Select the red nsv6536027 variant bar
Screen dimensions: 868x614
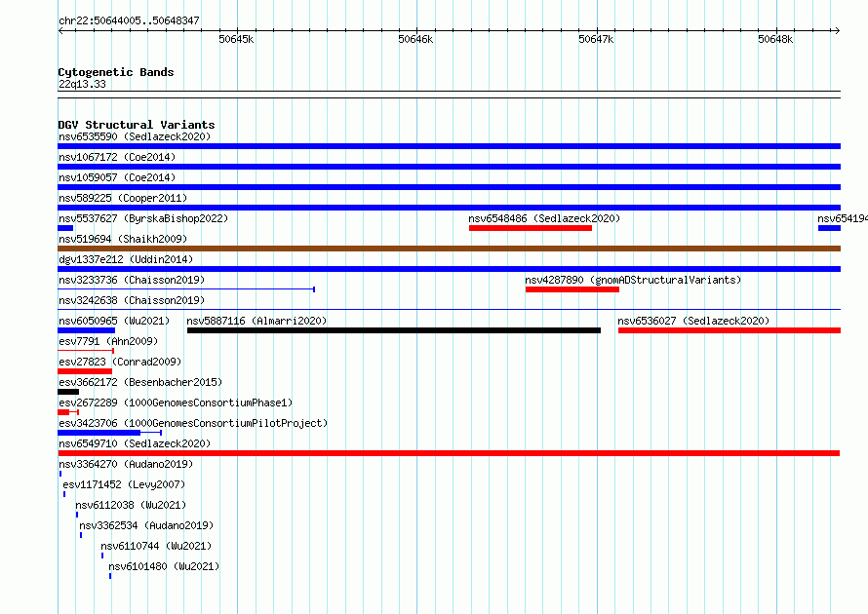click(730, 330)
